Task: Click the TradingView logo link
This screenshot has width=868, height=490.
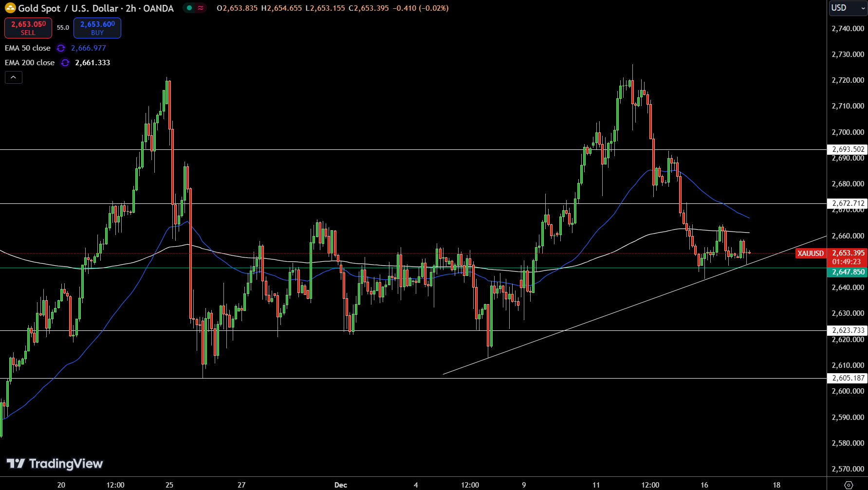Action: click(x=55, y=463)
